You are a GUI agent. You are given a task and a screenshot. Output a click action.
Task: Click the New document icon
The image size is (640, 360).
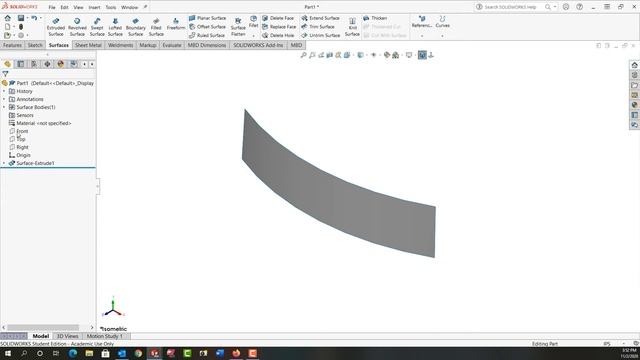click(x=7, y=27)
